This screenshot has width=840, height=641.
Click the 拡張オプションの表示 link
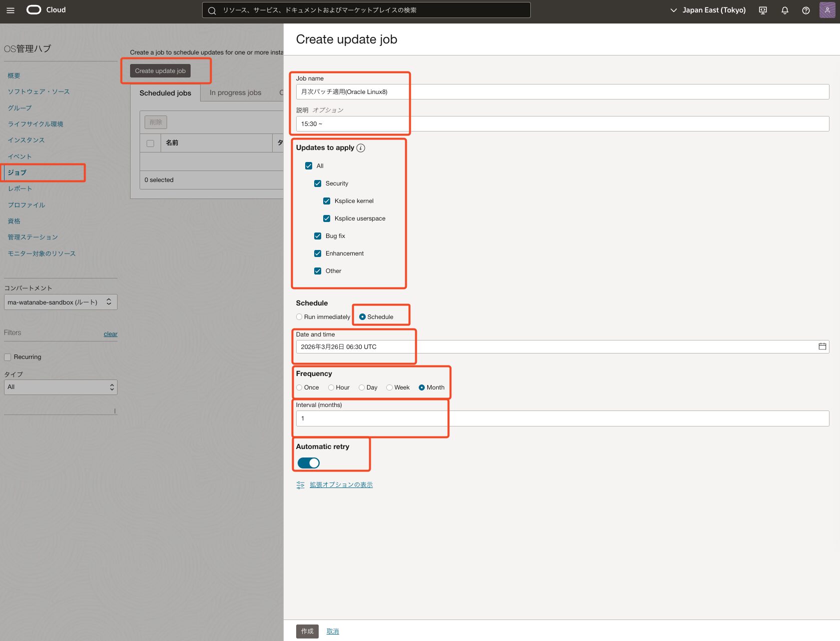click(x=341, y=484)
